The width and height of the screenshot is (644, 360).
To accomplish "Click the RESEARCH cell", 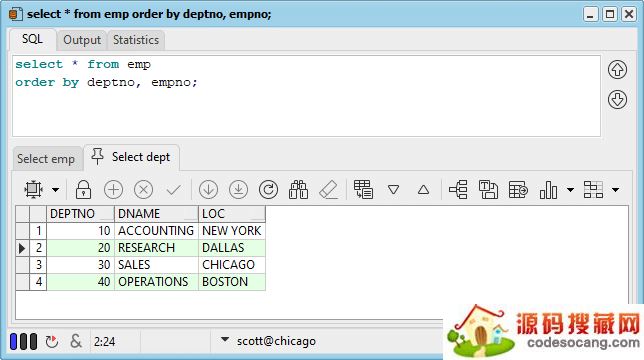I will pyautogui.click(x=156, y=248).
